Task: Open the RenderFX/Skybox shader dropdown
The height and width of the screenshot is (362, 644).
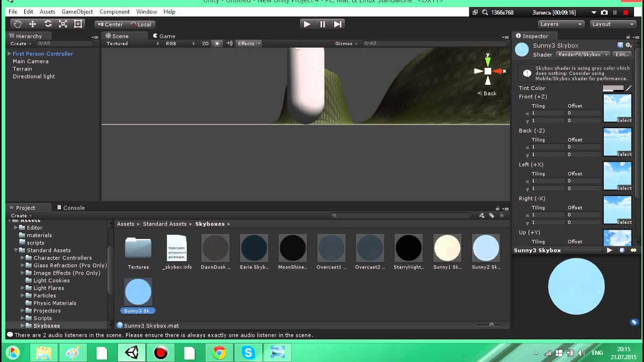Action: (x=583, y=54)
